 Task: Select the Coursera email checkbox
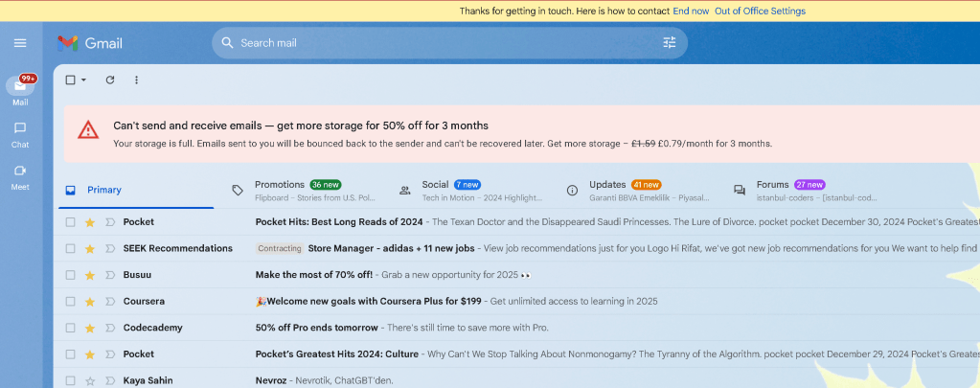tap(70, 302)
